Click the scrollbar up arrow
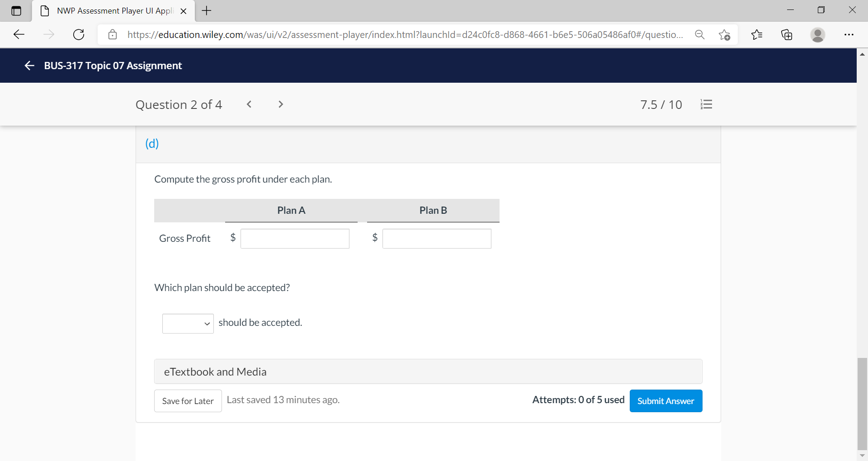Image resolution: width=868 pixels, height=461 pixels. coord(862,54)
